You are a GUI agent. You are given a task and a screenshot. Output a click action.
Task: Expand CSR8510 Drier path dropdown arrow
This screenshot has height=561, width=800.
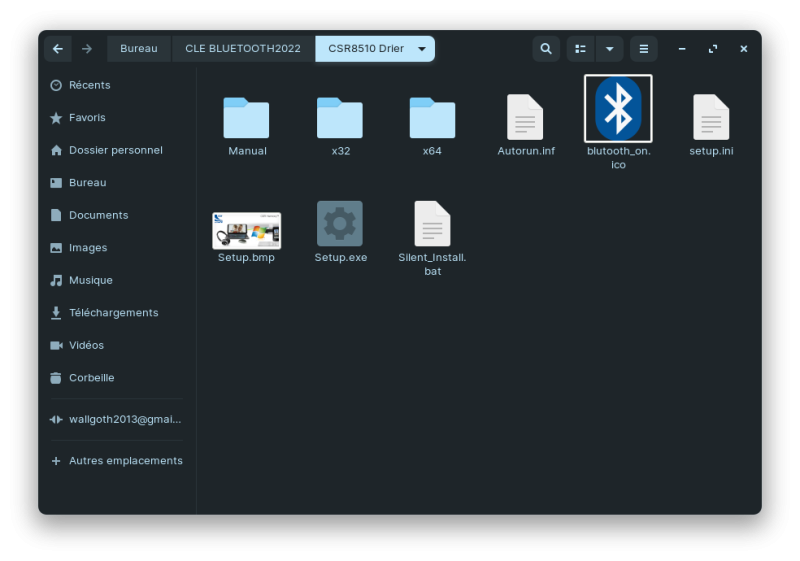point(422,49)
